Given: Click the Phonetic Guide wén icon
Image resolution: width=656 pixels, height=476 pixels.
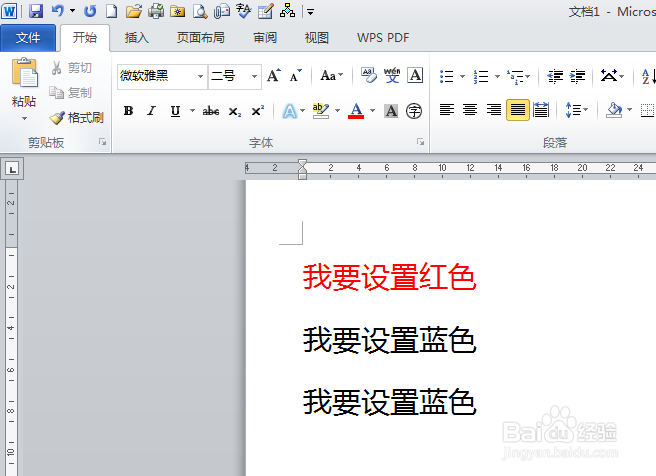Looking at the screenshot, I should click(392, 76).
